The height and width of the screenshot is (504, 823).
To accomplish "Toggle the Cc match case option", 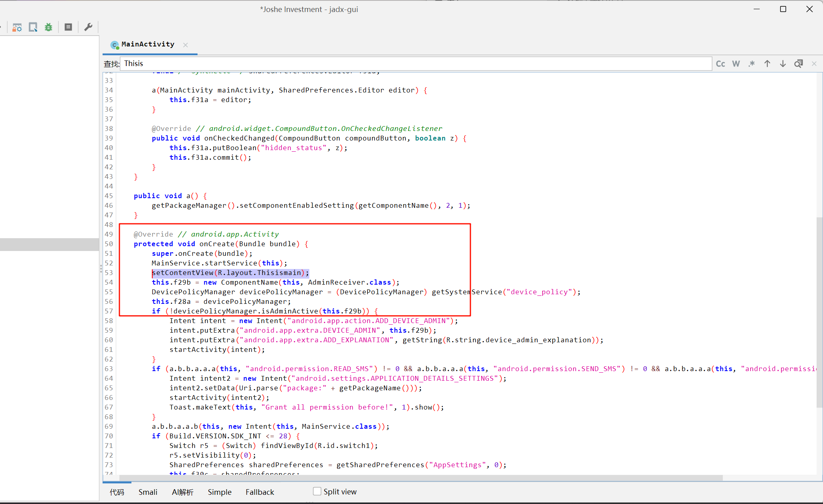I will point(720,64).
